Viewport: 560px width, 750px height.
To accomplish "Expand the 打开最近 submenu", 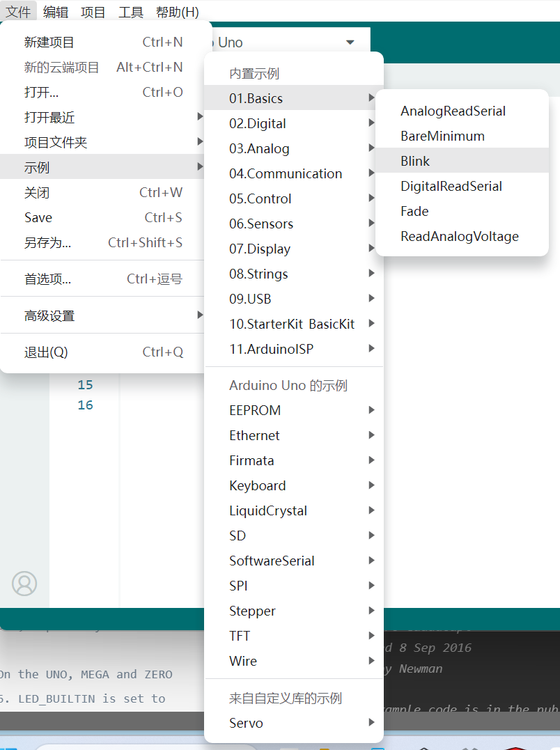I will [x=102, y=117].
